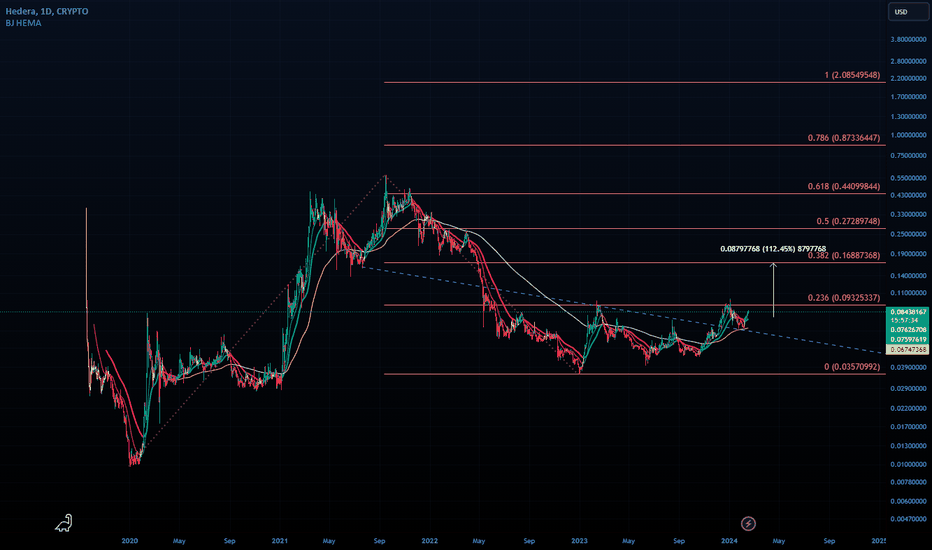This screenshot has width=932, height=550.
Task: Click the BJ HEMA indicator label
Action: coord(23,23)
